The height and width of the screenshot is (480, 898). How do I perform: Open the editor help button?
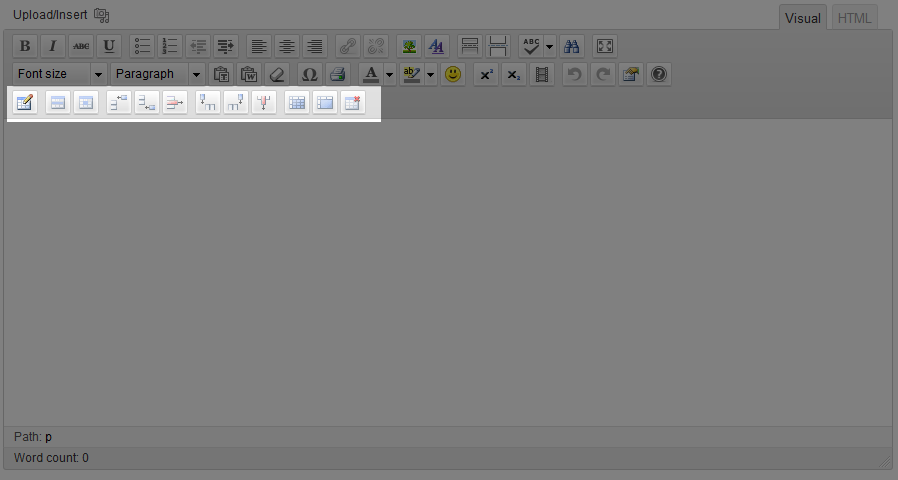tap(659, 74)
